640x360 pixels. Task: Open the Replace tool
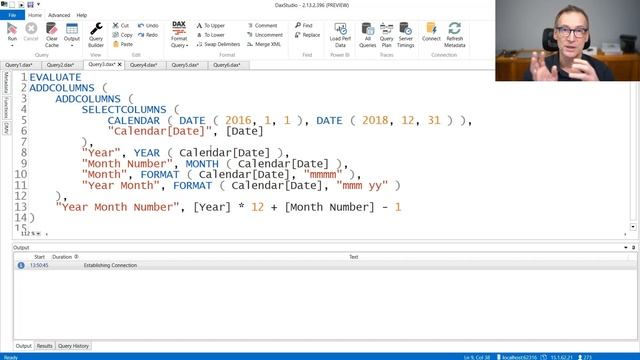coord(307,35)
